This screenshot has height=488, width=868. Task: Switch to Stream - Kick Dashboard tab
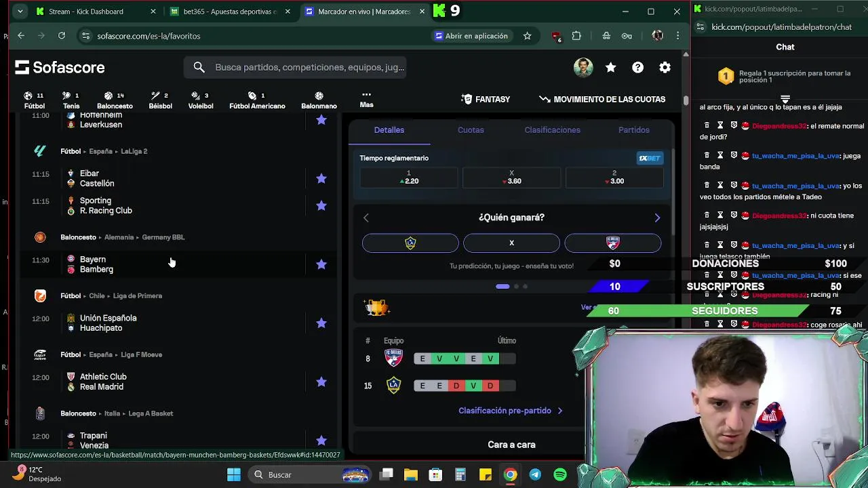(x=95, y=12)
